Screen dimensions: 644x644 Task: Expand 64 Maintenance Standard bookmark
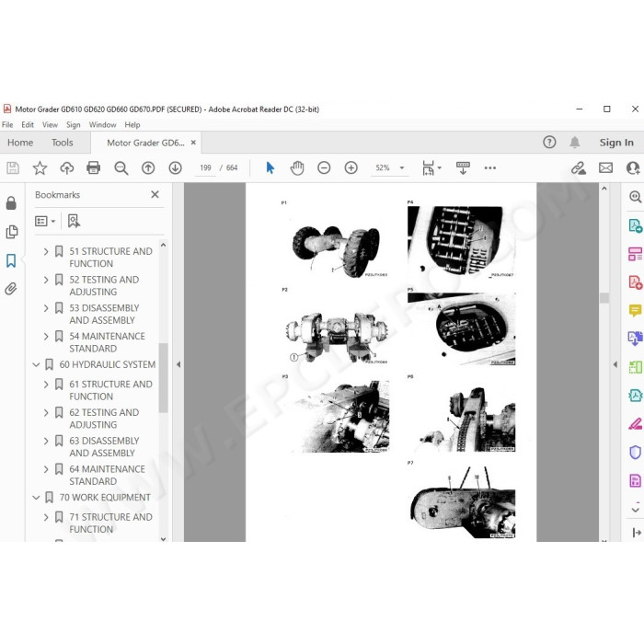[46, 468]
